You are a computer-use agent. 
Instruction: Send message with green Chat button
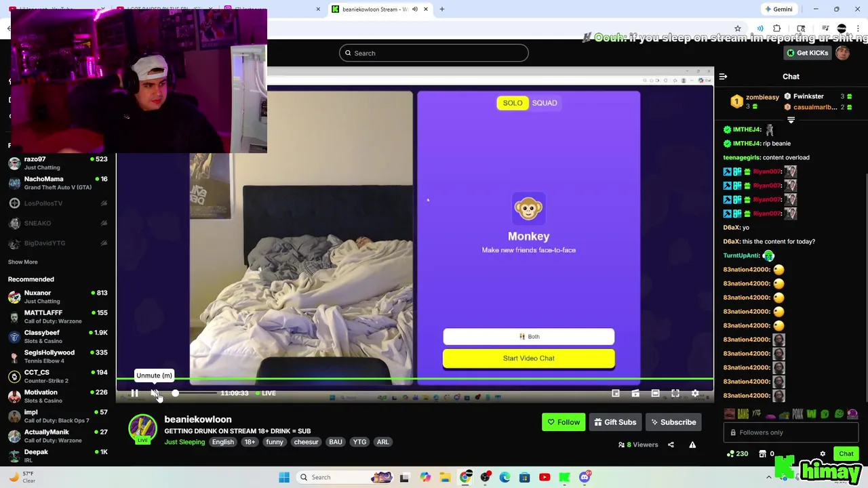[x=846, y=453]
